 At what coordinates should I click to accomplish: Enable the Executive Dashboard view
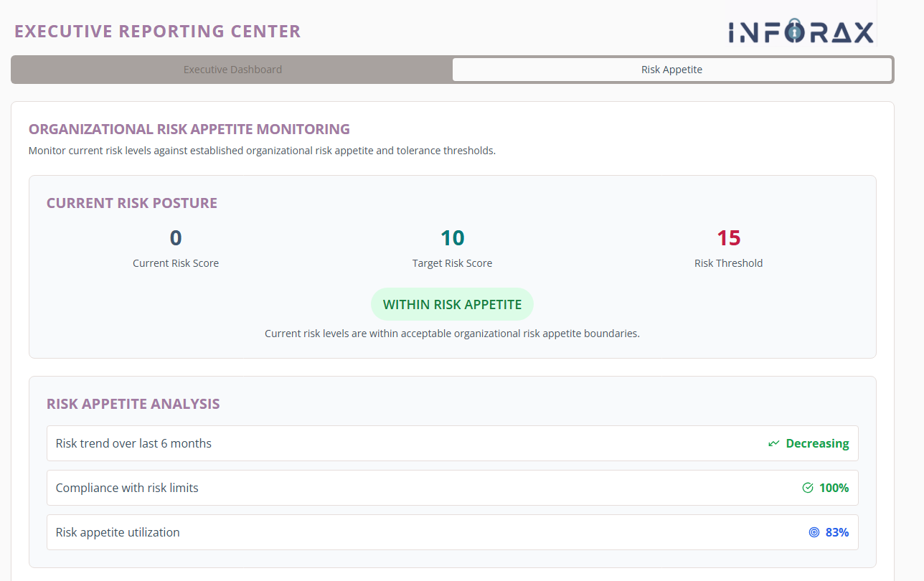pyautogui.click(x=232, y=69)
